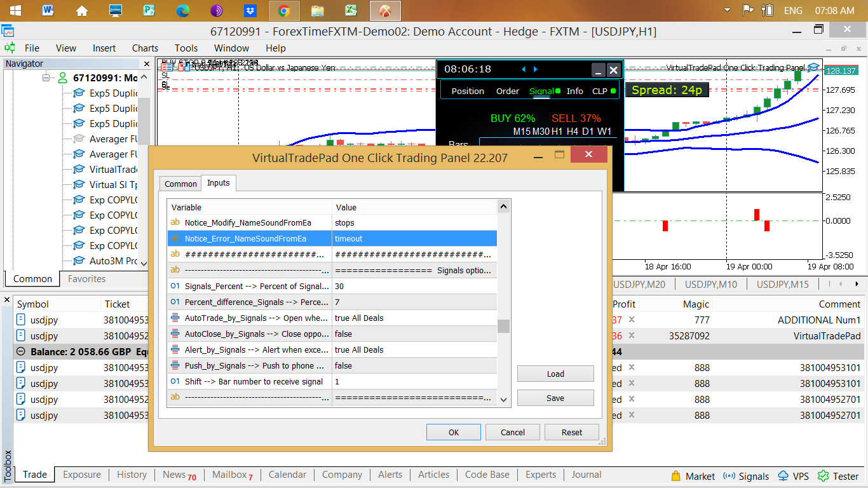
Task: Switch to the History tab in Toolbox
Action: (x=132, y=475)
